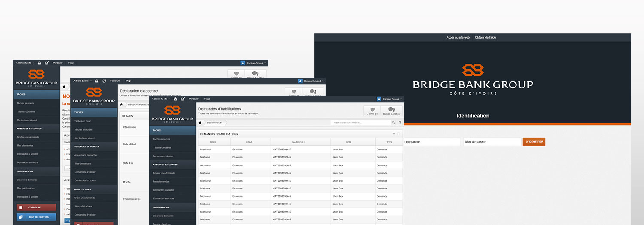Click the NOM column header

pyautogui.click(x=353, y=142)
